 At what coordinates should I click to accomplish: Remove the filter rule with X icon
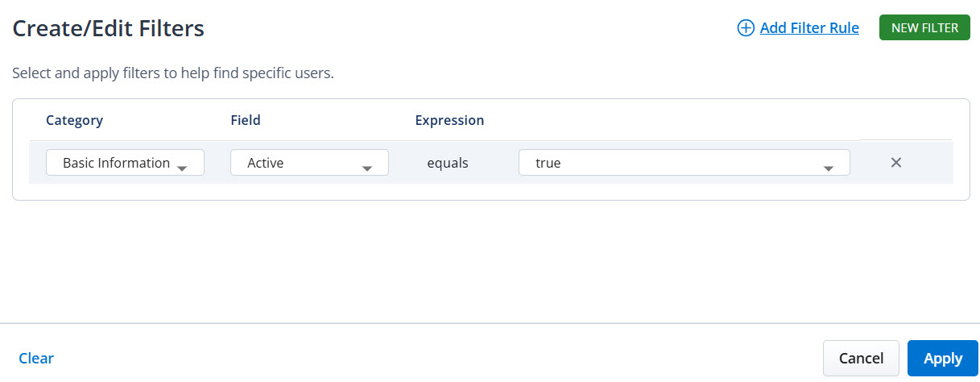pos(895,163)
